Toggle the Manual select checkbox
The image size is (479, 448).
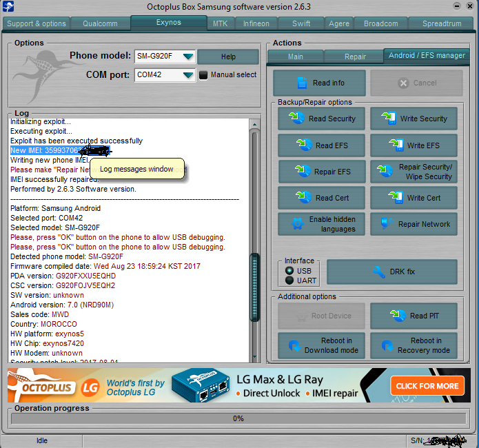click(203, 75)
